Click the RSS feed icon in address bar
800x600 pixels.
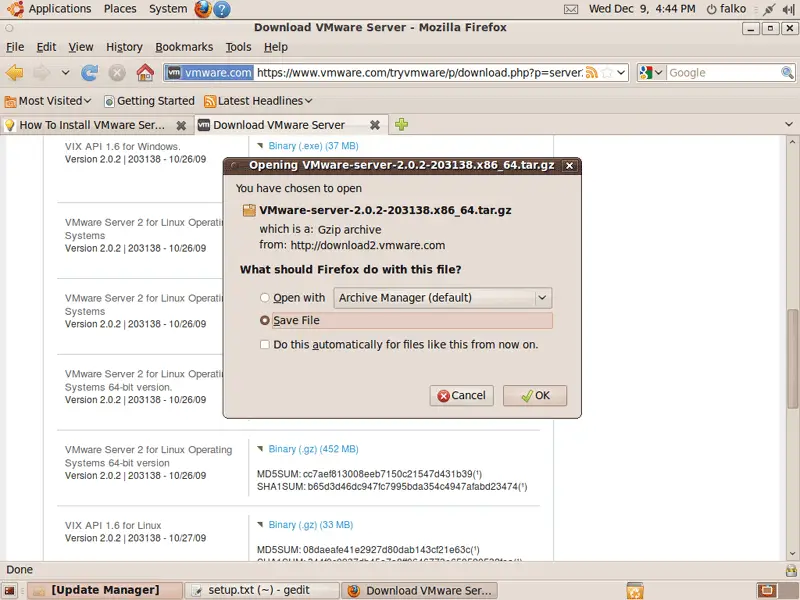(x=591, y=72)
